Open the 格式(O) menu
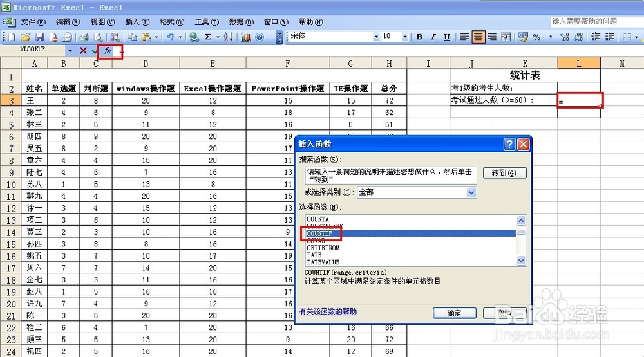 tap(172, 22)
